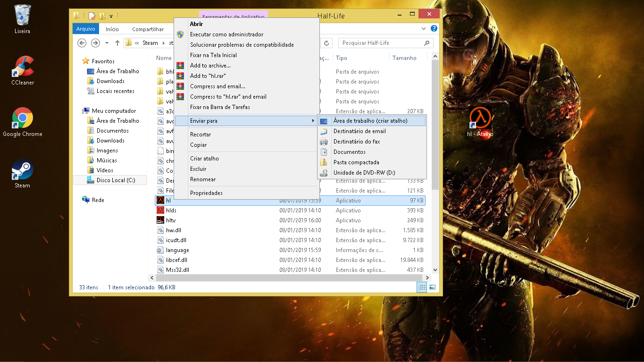This screenshot has height=362, width=644.
Task: Choose Fixar na Barra de Tarefas
Action: coord(247,107)
